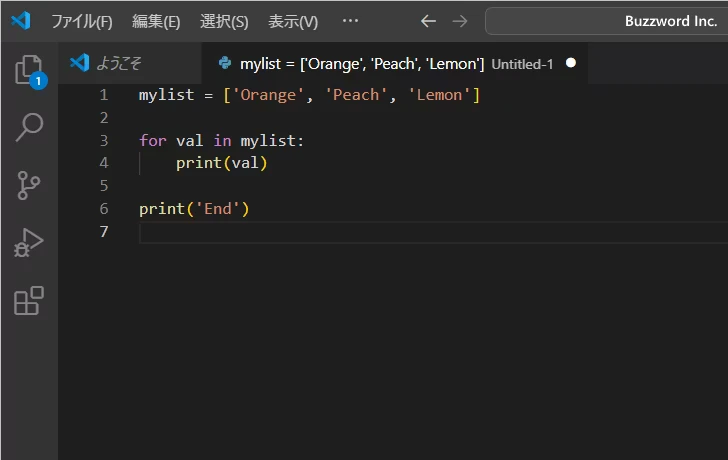Open the Run and Debug view
The width and height of the screenshot is (728, 460).
pyautogui.click(x=29, y=243)
